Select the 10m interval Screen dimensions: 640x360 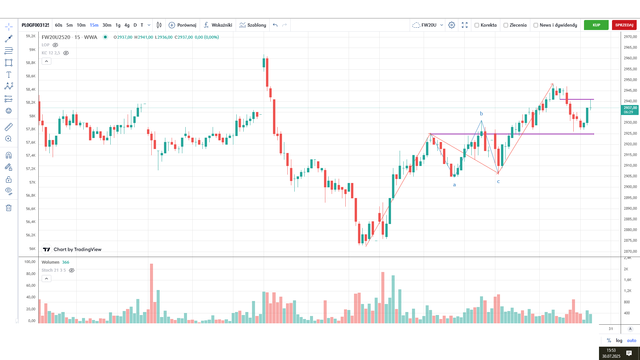[x=81, y=25]
